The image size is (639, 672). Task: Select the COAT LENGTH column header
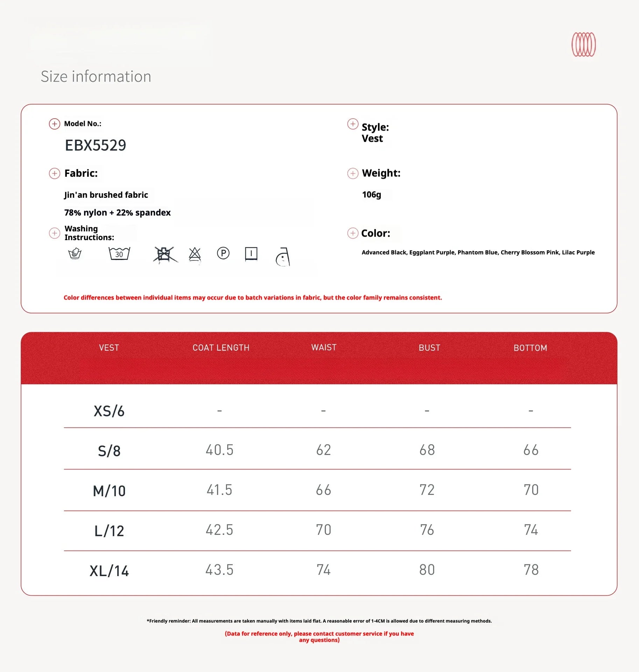(x=221, y=348)
